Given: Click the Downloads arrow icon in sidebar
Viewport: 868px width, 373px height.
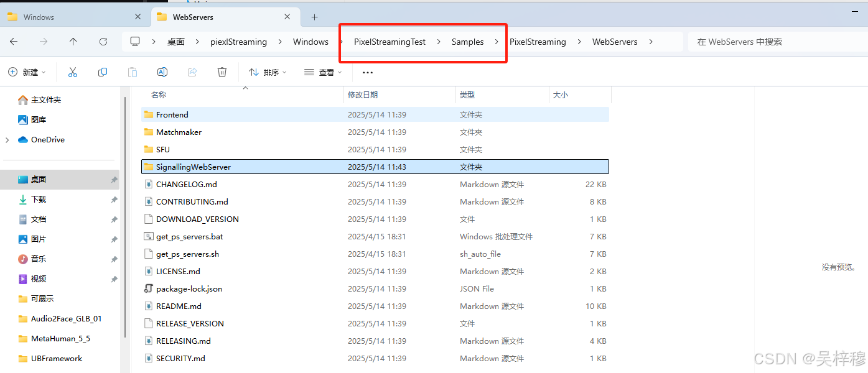Looking at the screenshot, I should tap(23, 199).
